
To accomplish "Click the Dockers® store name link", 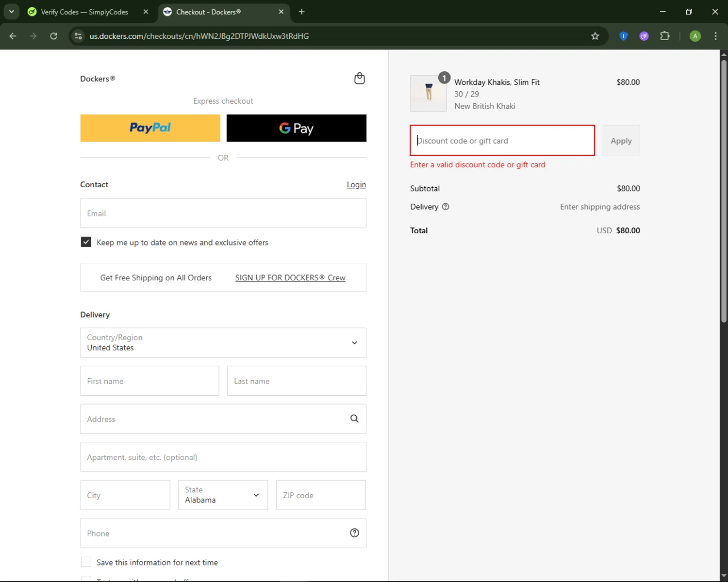I will coord(98,79).
